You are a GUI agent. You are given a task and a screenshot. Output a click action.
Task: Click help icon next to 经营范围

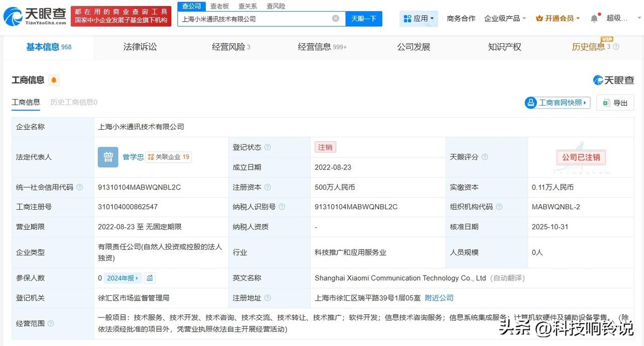(x=51, y=323)
